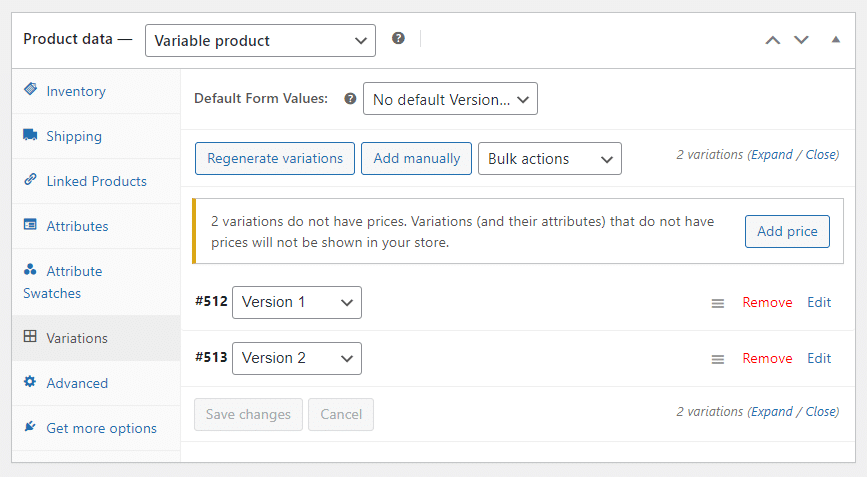Image resolution: width=867 pixels, height=477 pixels.
Task: Click the Cancel button
Action: click(341, 415)
